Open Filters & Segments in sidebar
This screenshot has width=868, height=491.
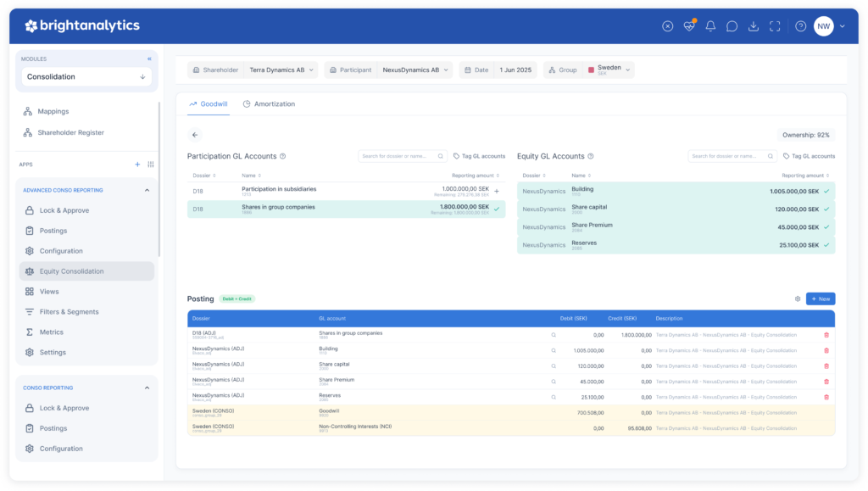[69, 312]
